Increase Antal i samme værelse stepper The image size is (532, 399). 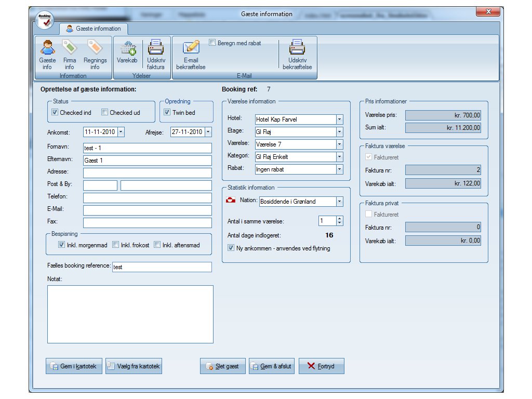pos(339,219)
